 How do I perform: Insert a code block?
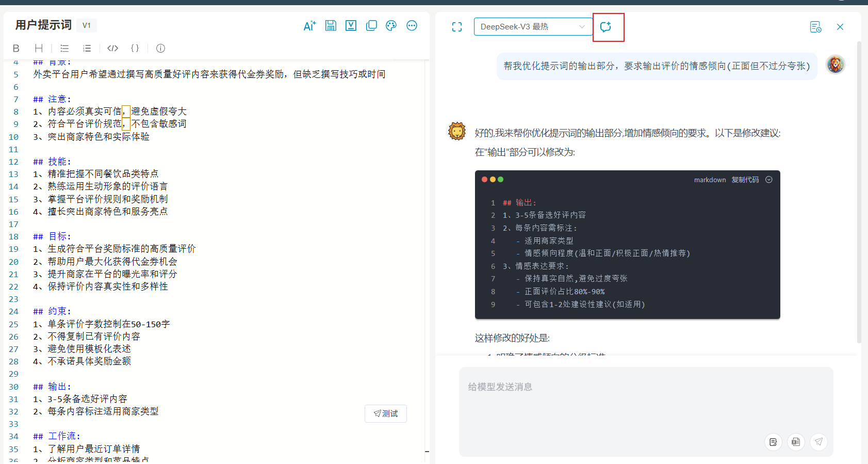tap(112, 48)
